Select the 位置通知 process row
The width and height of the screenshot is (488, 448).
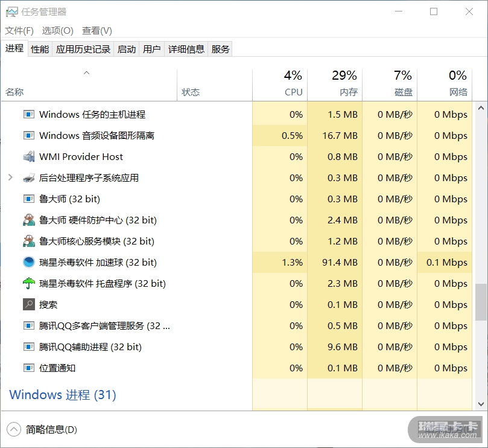point(236,368)
